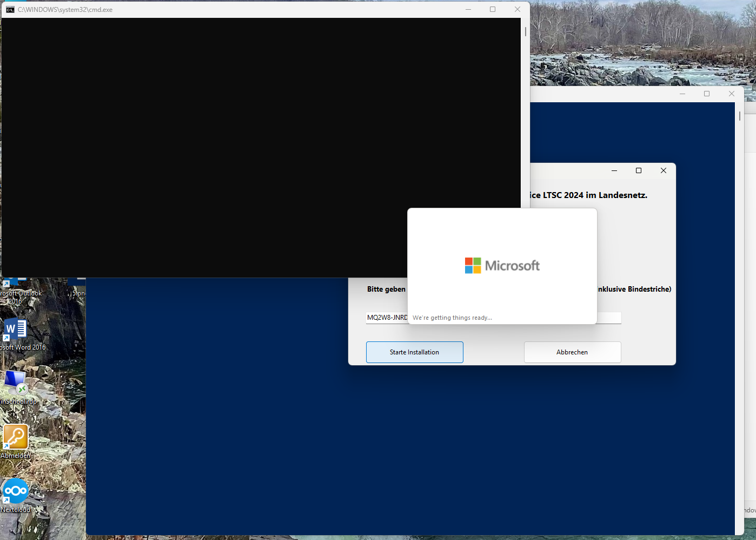This screenshot has height=540, width=756.
Task: Click the 'inklusive Bindestriche)' label text
Action: 634,289
